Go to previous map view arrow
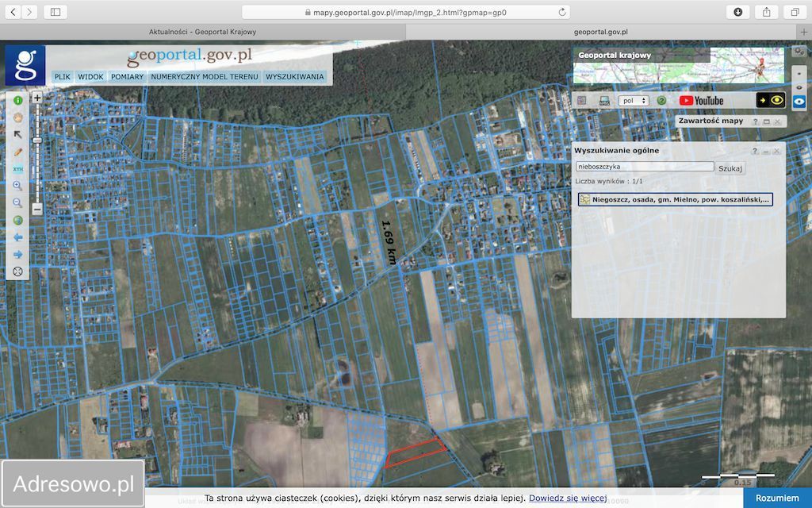The width and height of the screenshot is (812, 508). click(x=17, y=237)
